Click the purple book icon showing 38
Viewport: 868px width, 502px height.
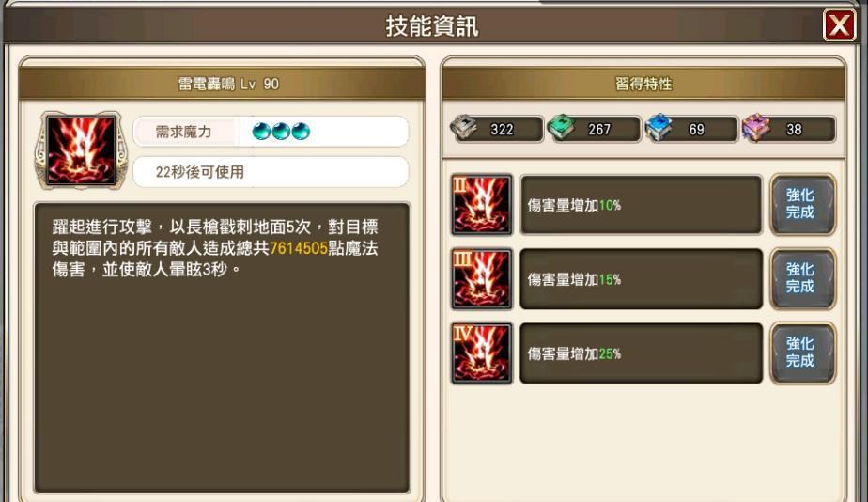coord(756,128)
